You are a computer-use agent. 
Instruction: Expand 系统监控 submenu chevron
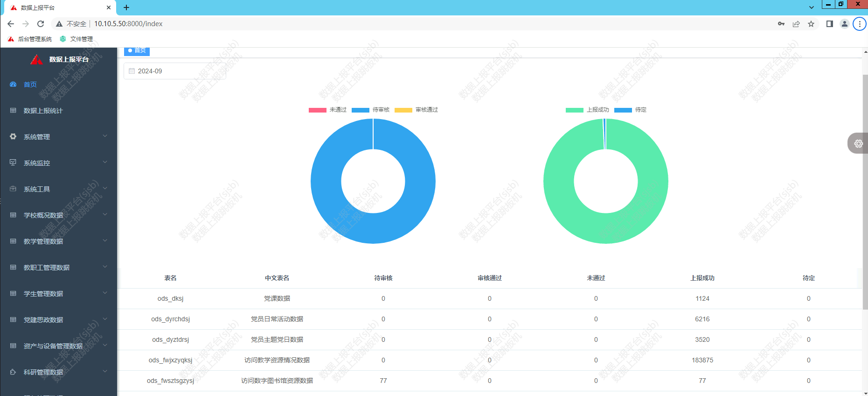click(105, 162)
